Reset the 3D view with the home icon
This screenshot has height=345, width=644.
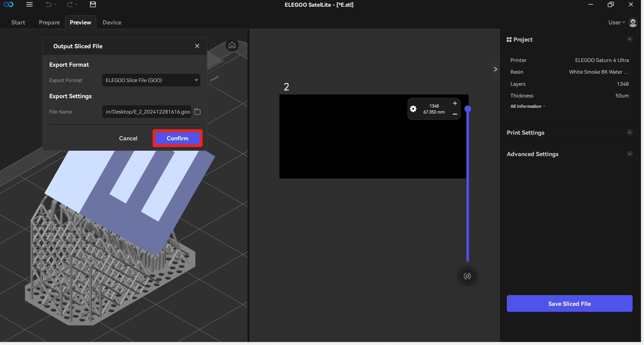[x=232, y=45]
